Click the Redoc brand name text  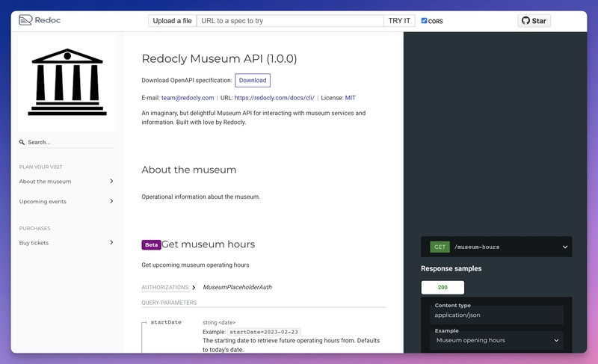48,20
